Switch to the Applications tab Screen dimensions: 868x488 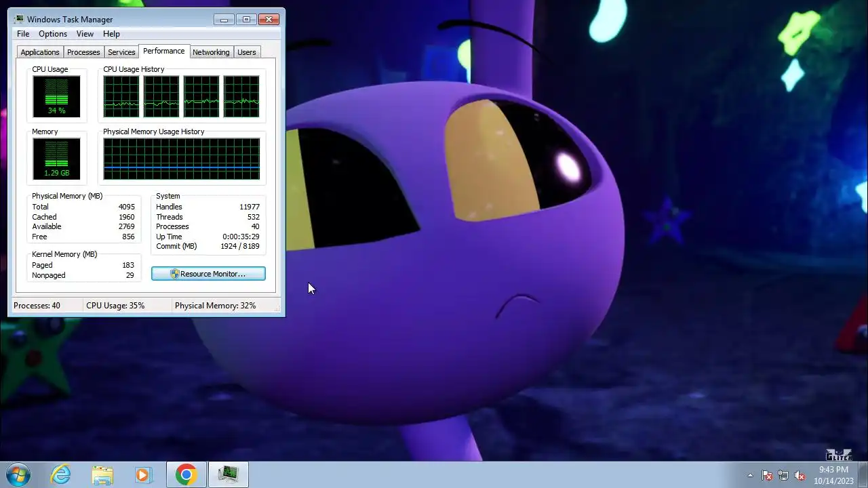pyautogui.click(x=40, y=52)
